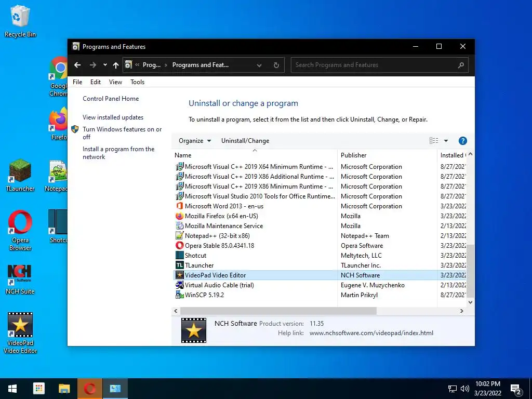The width and height of the screenshot is (532, 399).
Task: Click the Back arrow in Programs and Features
Action: (77, 65)
